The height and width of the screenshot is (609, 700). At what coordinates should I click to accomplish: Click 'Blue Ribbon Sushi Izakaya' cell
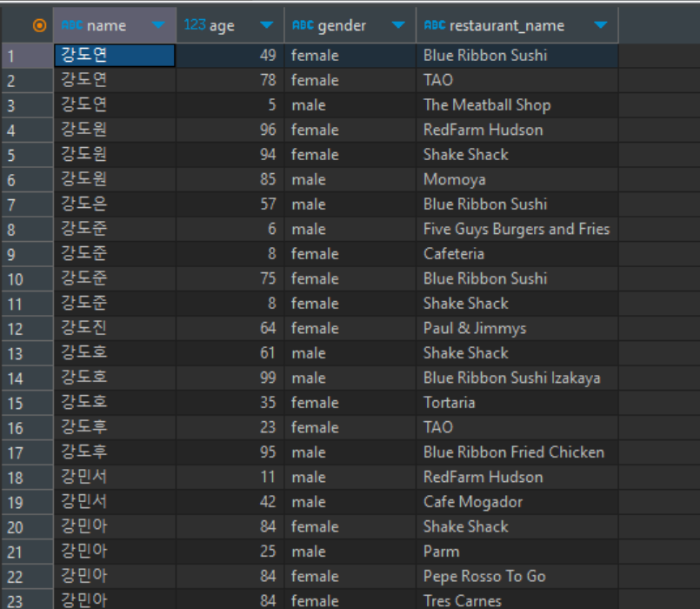(x=517, y=378)
